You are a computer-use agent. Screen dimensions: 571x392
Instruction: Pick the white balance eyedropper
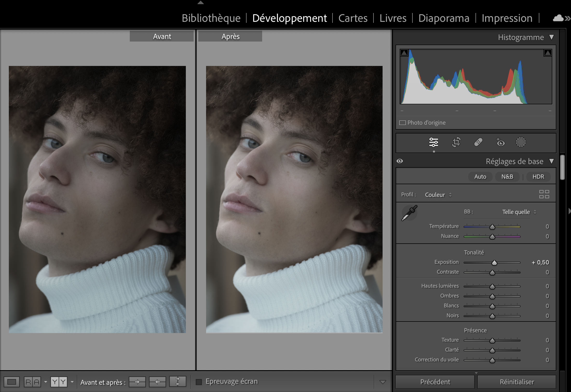[x=409, y=213]
